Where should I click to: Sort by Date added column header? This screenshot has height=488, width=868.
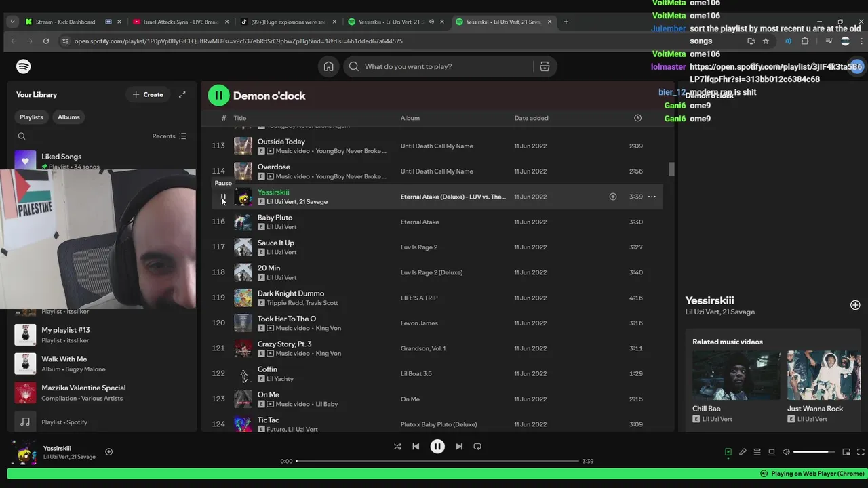click(x=531, y=118)
